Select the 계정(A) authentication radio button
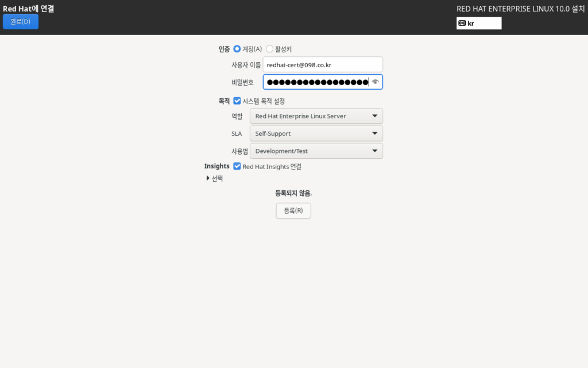 pyautogui.click(x=237, y=49)
